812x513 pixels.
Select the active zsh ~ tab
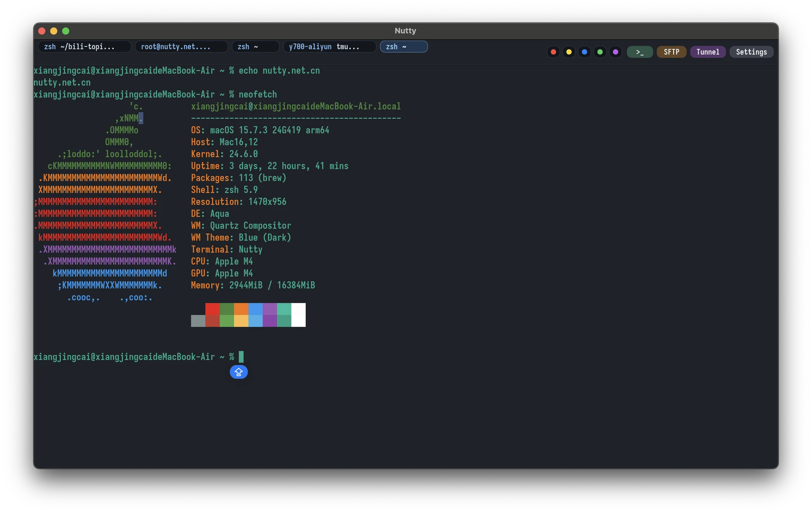pyautogui.click(x=403, y=46)
